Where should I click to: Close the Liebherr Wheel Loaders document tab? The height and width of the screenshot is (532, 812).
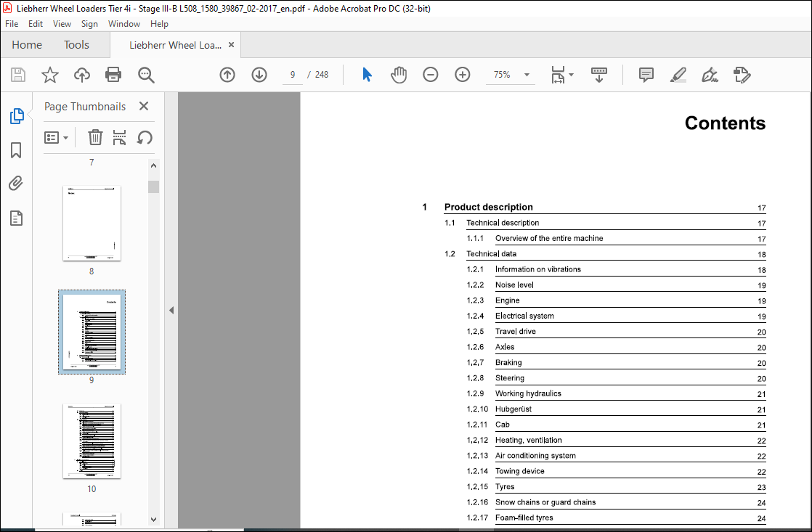coord(232,45)
